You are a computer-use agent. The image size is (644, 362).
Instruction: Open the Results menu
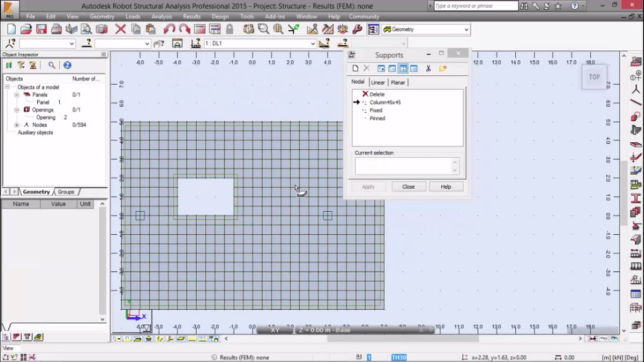click(192, 17)
